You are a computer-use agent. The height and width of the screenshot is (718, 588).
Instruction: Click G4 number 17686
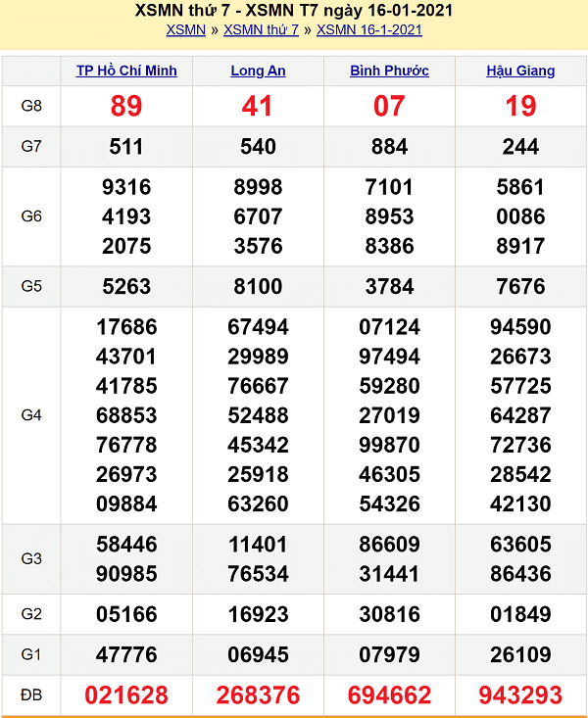click(x=126, y=327)
